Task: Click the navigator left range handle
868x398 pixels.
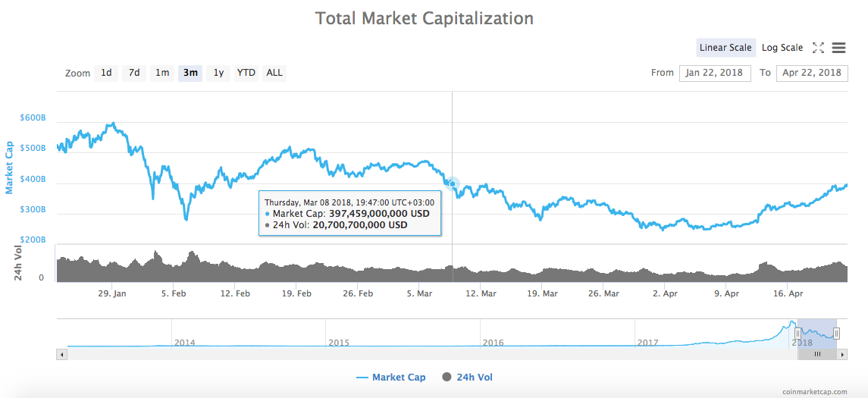Action: pyautogui.click(x=797, y=333)
